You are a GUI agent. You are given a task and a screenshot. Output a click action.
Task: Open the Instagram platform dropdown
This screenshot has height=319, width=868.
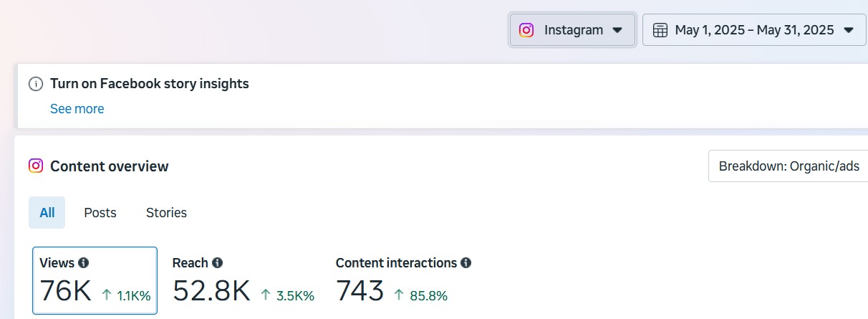[573, 30]
